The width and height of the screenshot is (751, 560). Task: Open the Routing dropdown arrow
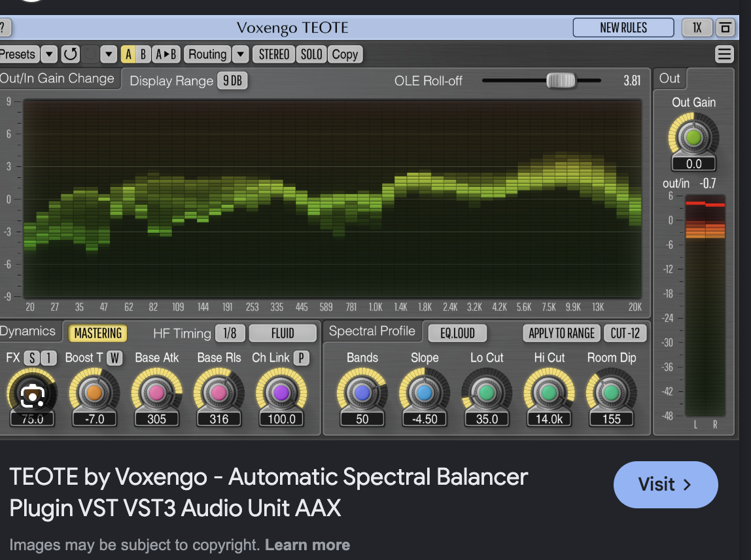click(241, 54)
